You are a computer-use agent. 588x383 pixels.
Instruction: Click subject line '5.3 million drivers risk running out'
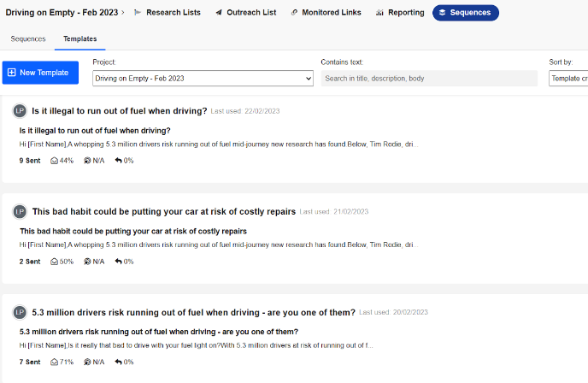(x=159, y=332)
